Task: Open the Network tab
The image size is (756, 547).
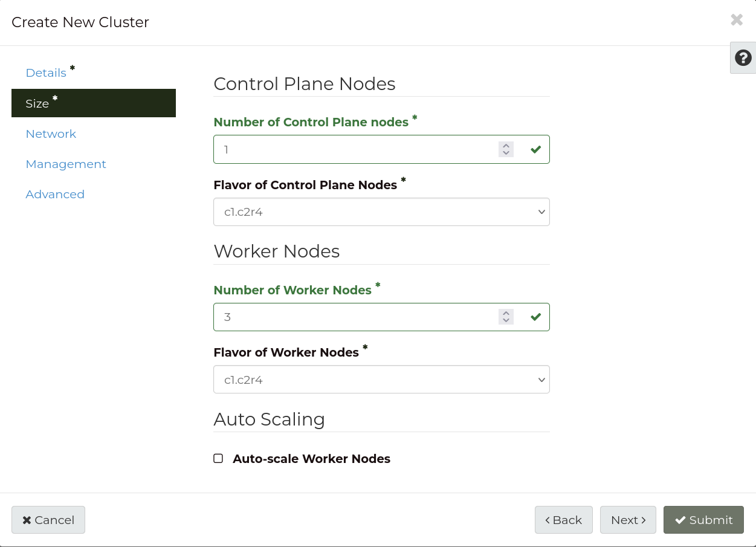Action: click(51, 134)
